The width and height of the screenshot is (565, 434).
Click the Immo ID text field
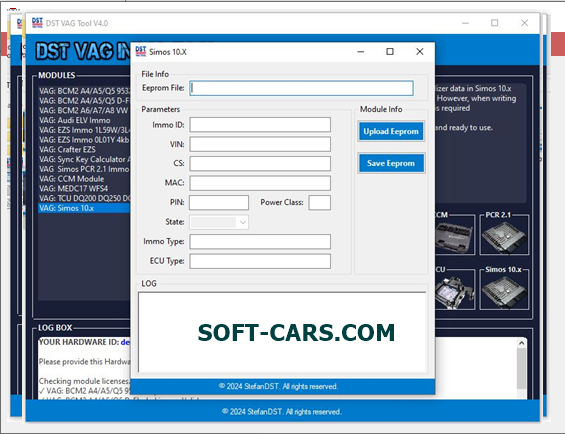click(x=260, y=125)
